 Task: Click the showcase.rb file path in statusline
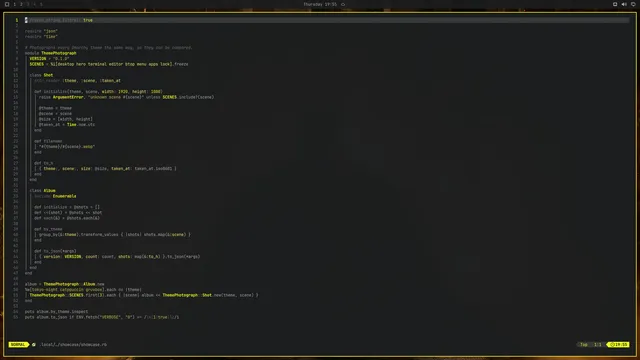[73, 344]
